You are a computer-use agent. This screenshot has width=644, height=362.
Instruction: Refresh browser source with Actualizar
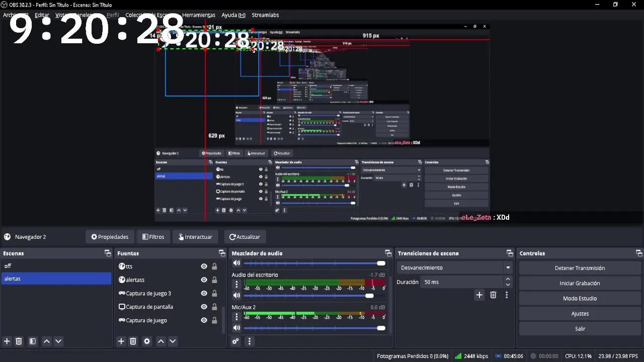[x=245, y=237]
